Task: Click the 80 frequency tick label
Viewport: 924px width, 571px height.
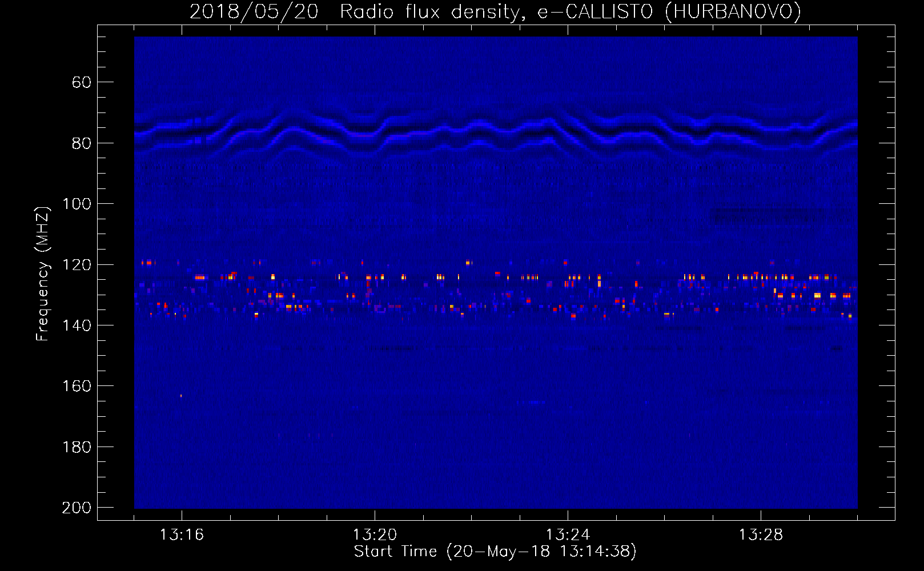Action: click(81, 143)
